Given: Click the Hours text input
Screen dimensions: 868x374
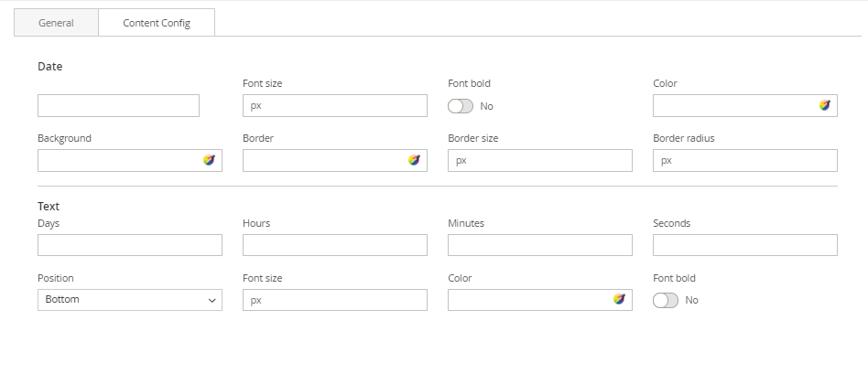Looking at the screenshot, I should click(x=334, y=245).
